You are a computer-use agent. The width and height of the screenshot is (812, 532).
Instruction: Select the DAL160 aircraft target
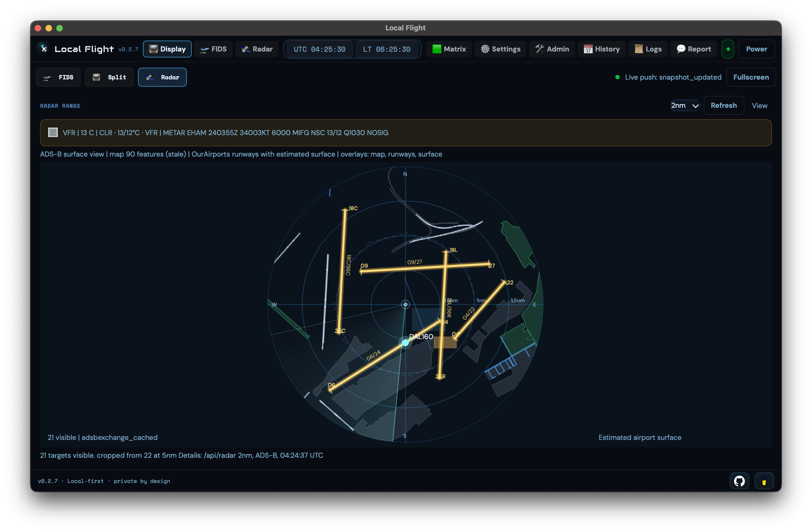click(x=405, y=342)
